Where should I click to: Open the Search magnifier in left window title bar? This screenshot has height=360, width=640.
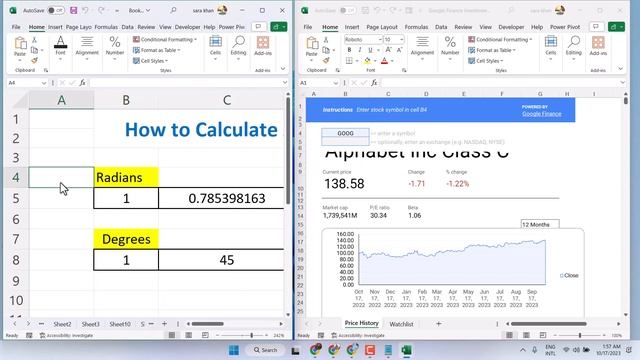[x=173, y=10]
